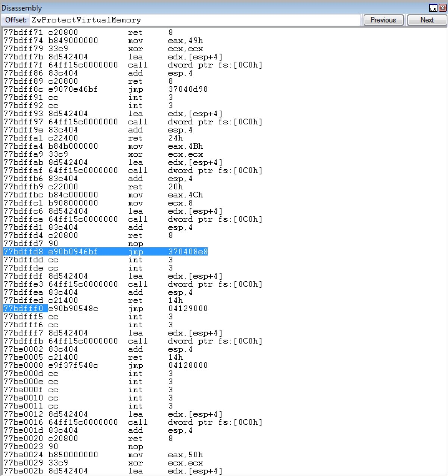The height and width of the screenshot is (476, 448).
Task: Click the lea line at address 77be0012
Action: (x=113, y=414)
